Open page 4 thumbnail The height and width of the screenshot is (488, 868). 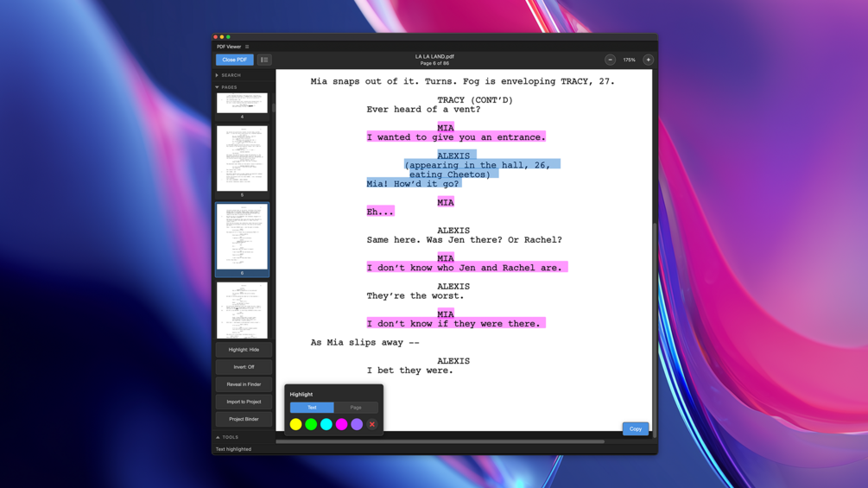[242, 104]
